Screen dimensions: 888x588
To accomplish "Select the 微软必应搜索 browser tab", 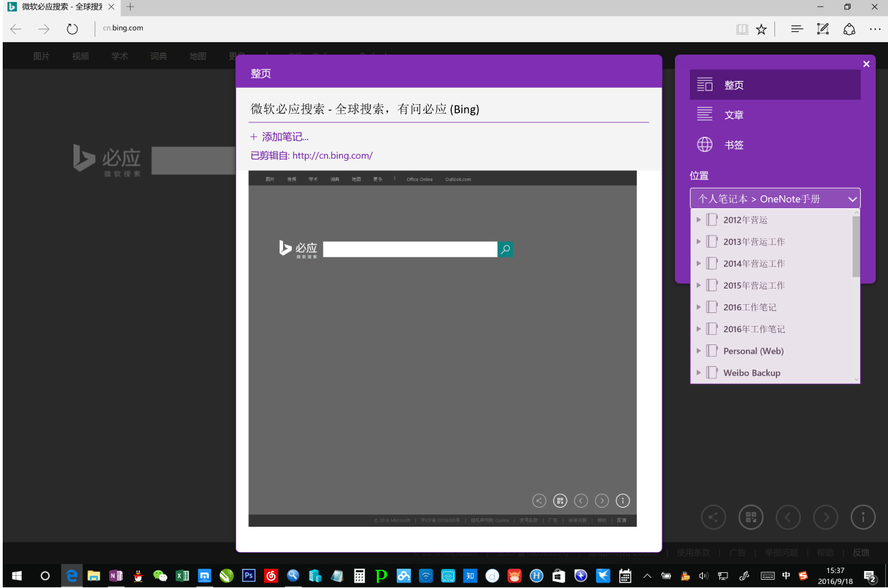I will click(61, 7).
